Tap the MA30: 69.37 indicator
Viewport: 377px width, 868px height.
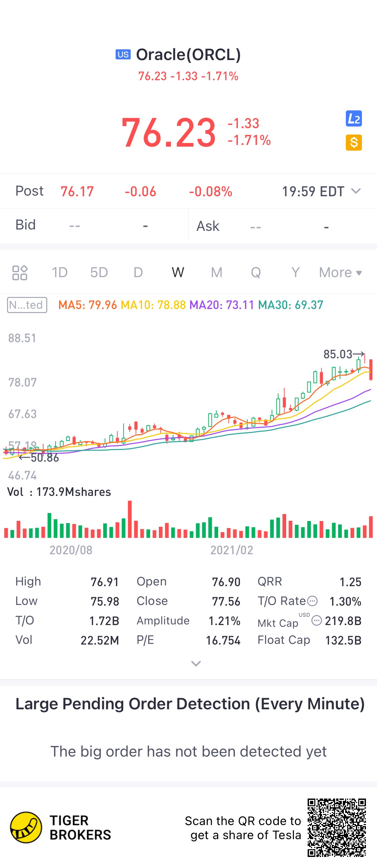pyautogui.click(x=291, y=305)
